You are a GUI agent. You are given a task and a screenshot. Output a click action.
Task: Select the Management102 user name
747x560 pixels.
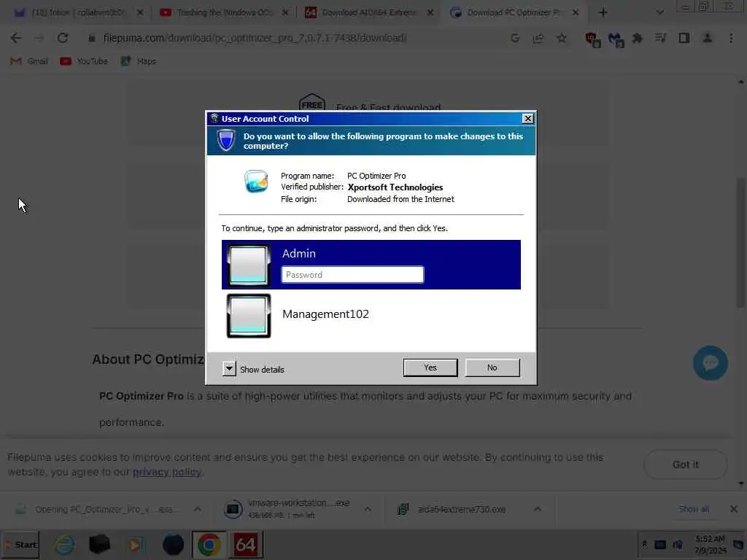click(325, 314)
